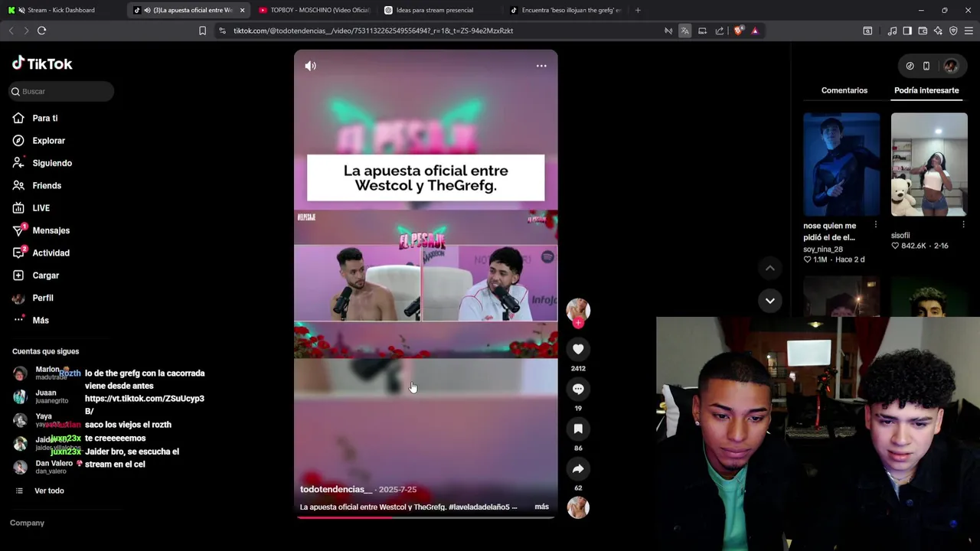Click the TikTok logo
980x551 pixels.
42,64
